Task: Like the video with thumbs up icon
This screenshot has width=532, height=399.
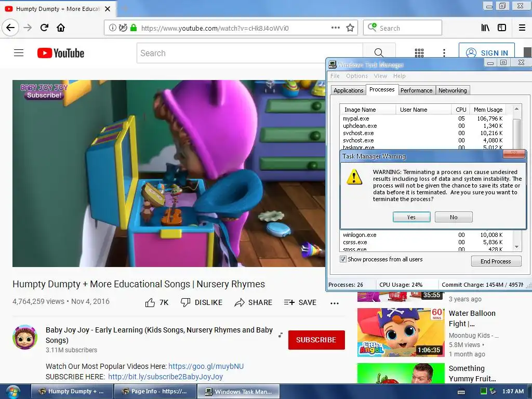Action: [150, 302]
